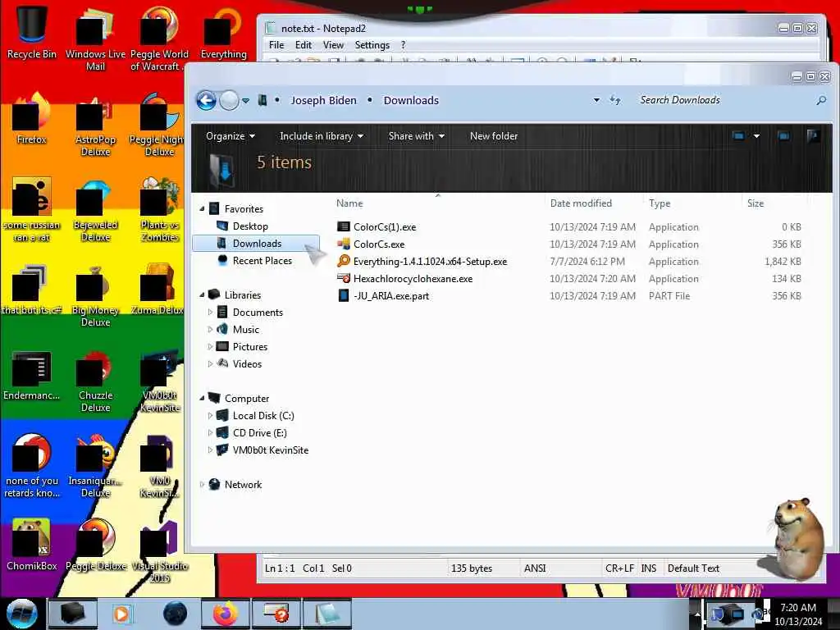Click CR+LF in Notepad2 status bar
This screenshot has width=840, height=630.
coord(619,568)
